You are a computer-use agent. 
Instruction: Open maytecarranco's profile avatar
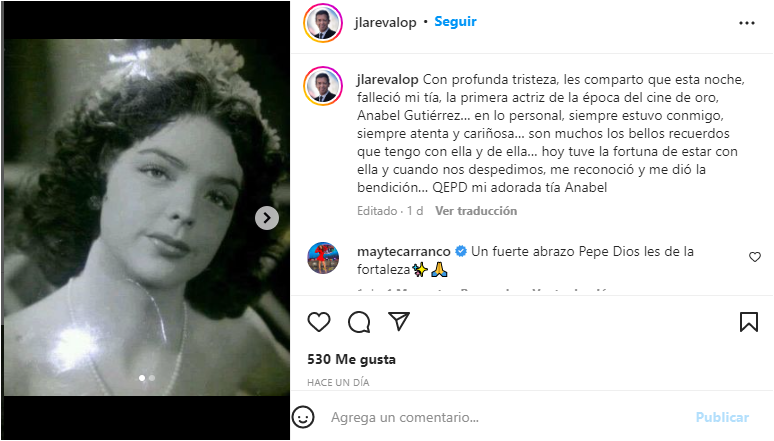[x=323, y=258]
